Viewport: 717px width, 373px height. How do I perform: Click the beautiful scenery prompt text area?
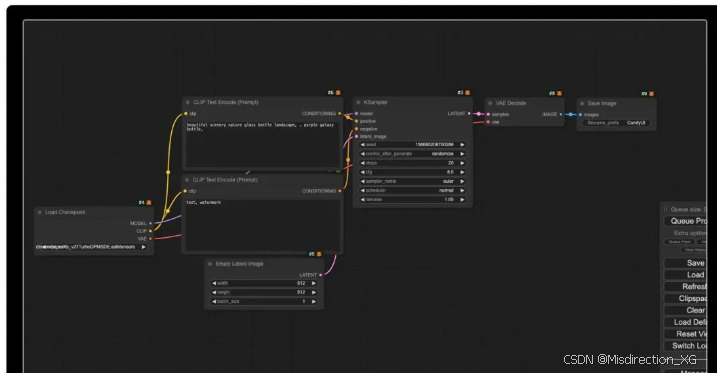click(x=262, y=144)
